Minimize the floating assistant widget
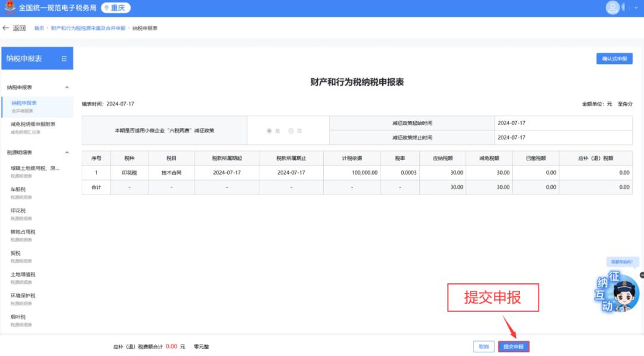Image resolution: width=644 pixels, height=356 pixels. pyautogui.click(x=642, y=275)
